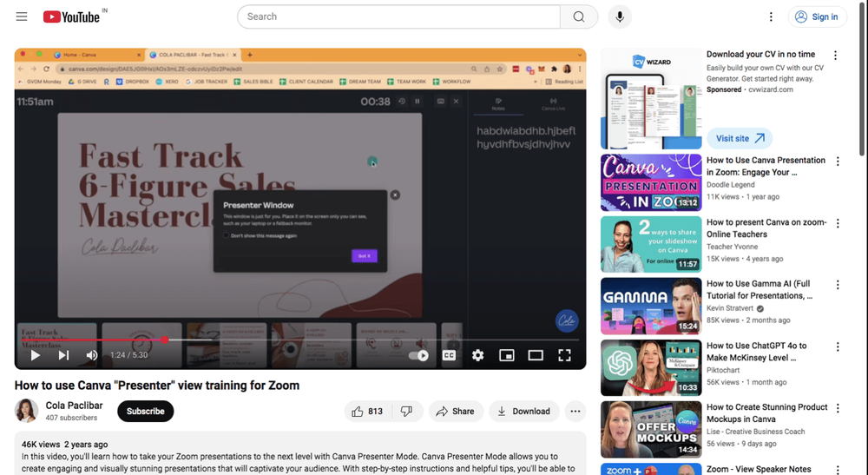Open Cola Paclibar channel name link

(x=74, y=406)
